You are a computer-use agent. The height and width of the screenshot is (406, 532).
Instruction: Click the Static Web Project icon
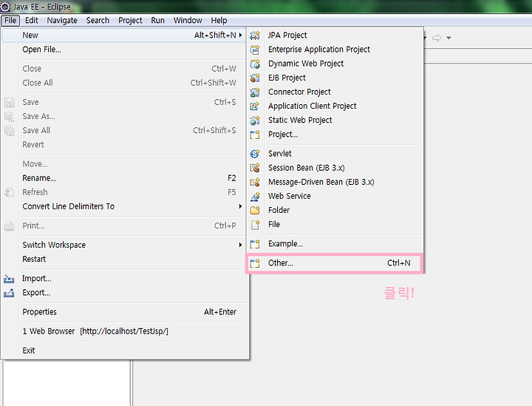pyautogui.click(x=255, y=120)
